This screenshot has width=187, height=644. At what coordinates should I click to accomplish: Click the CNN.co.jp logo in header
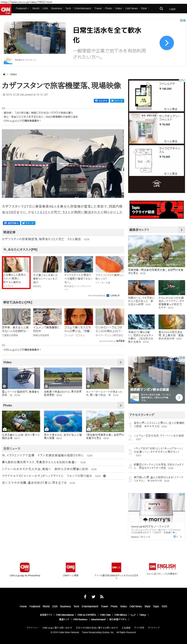pos(6,10)
